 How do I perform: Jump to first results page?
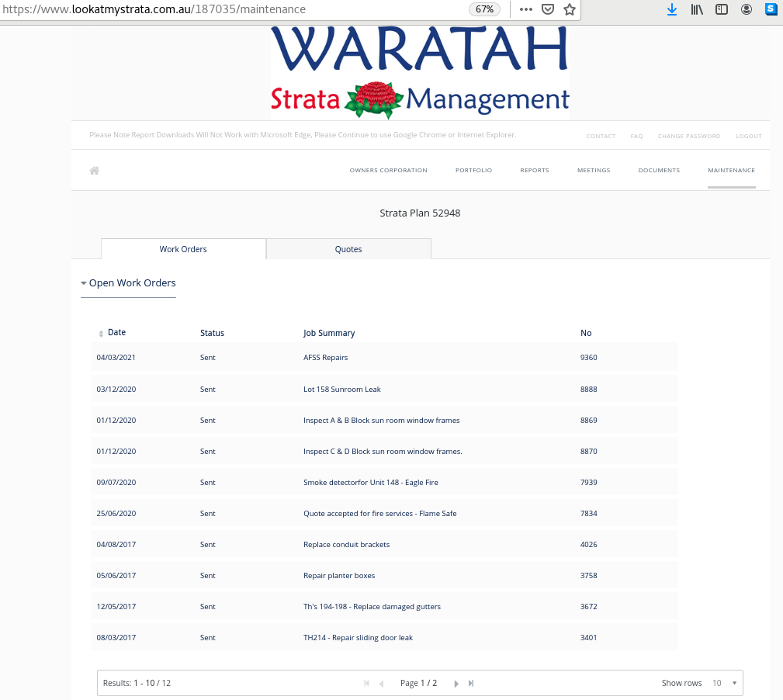[x=366, y=683]
